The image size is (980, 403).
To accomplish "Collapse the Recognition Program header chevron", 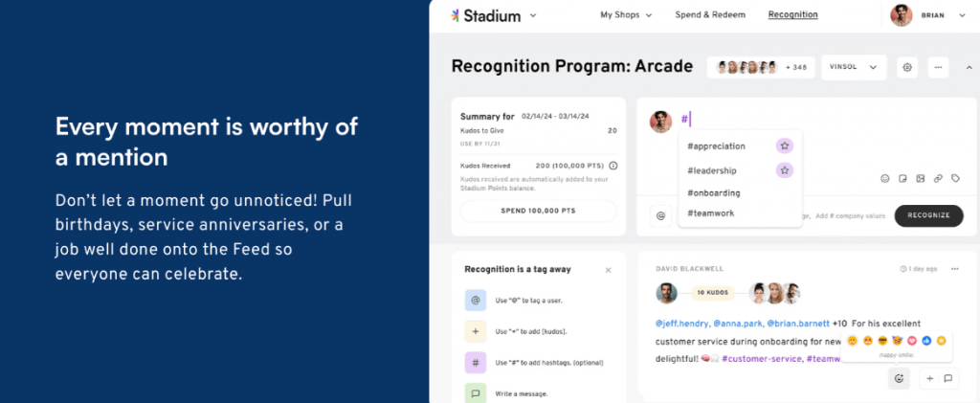I will 969,67.
